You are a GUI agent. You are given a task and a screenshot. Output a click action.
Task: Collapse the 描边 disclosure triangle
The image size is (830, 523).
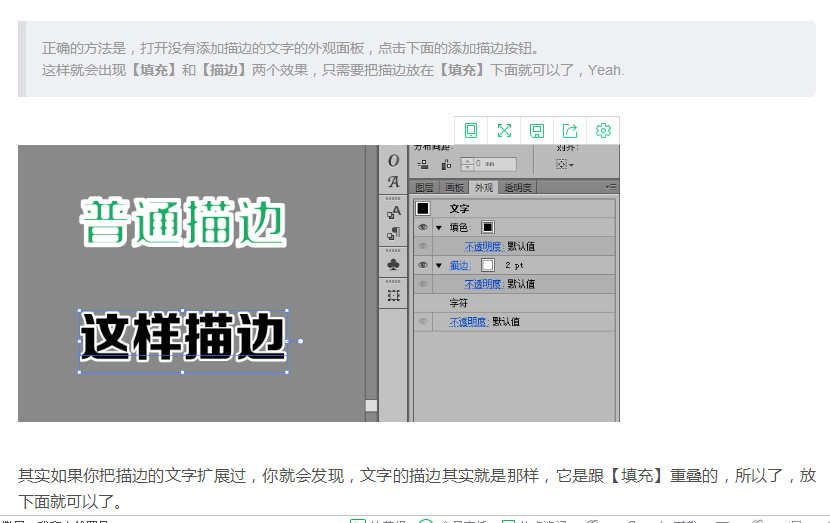439,265
